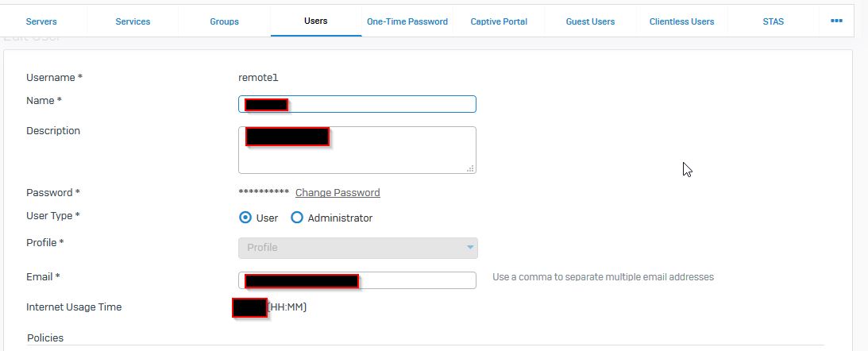This screenshot has width=868, height=351.
Task: Open the more tabs ellipsis icon
Action: 836,21
